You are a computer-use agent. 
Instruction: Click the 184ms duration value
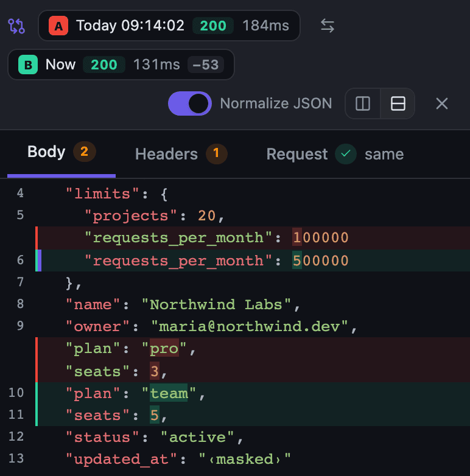tap(265, 26)
